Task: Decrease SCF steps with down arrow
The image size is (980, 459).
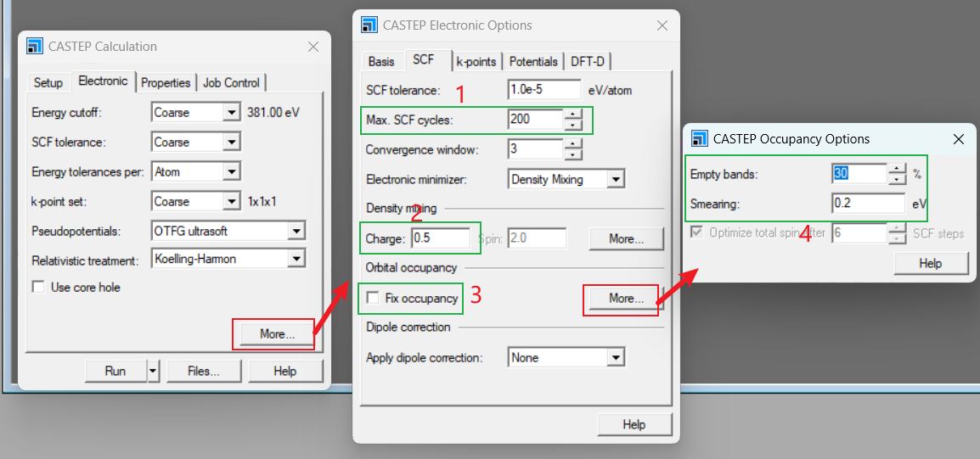Action: pyautogui.click(x=897, y=239)
